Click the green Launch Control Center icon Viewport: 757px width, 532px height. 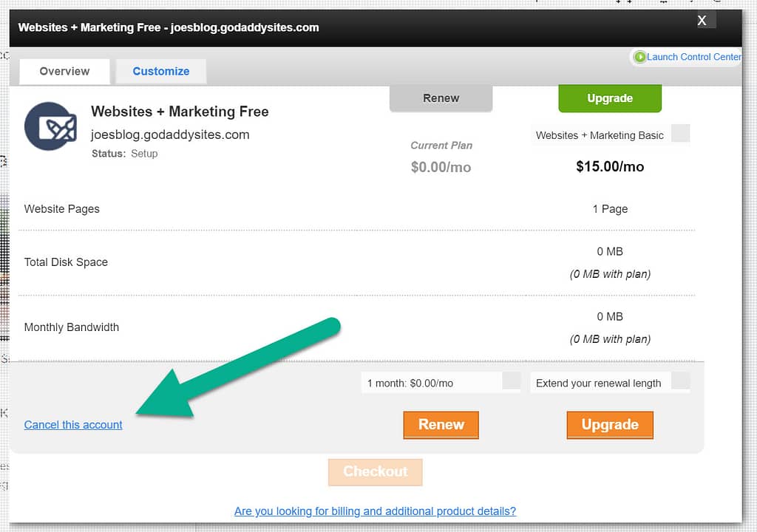point(639,57)
